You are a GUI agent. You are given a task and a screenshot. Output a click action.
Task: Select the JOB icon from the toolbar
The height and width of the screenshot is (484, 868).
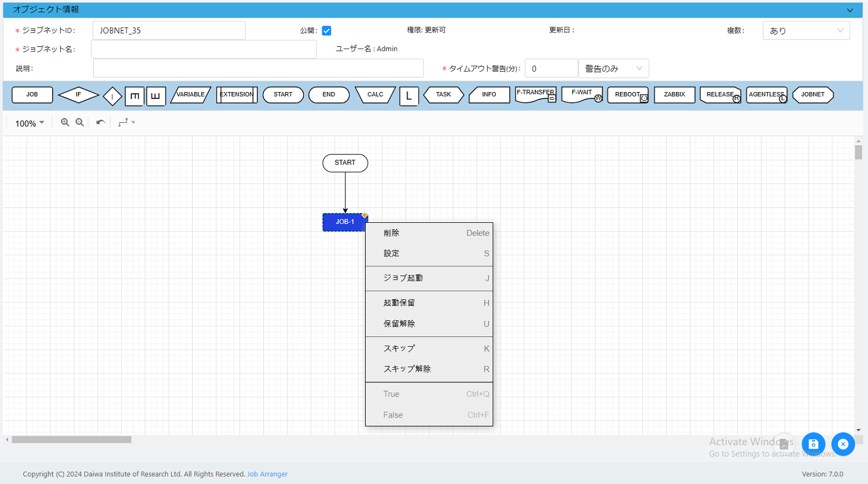click(32, 94)
